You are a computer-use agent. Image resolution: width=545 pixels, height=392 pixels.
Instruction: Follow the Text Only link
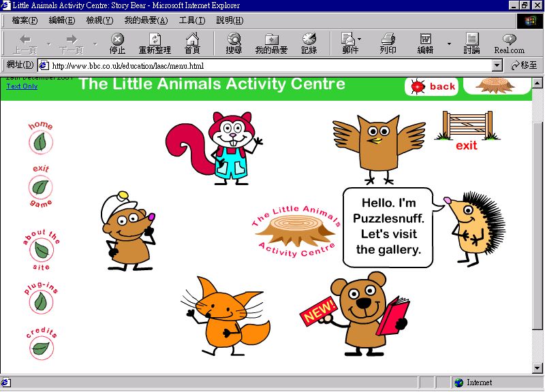coord(22,86)
